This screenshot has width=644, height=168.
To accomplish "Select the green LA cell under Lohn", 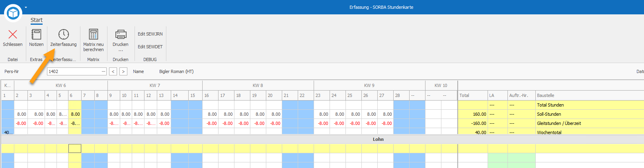I will [498, 158].
